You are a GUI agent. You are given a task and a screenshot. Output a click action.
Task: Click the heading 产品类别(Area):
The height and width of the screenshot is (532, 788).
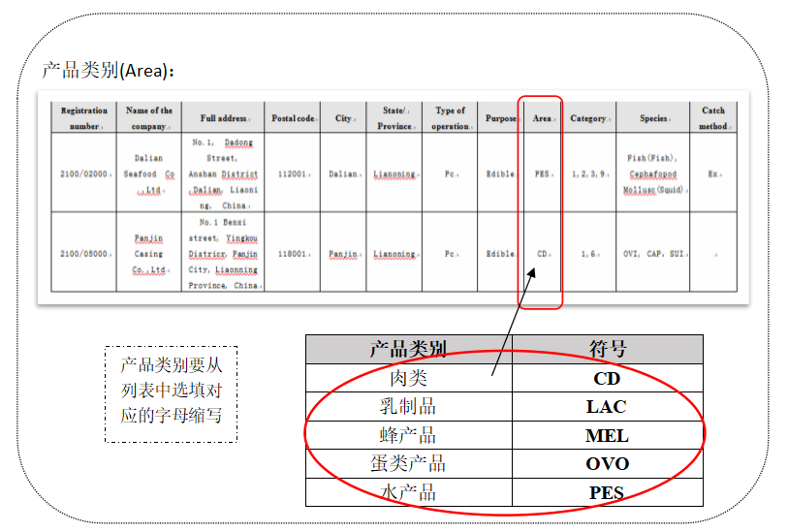(x=108, y=71)
